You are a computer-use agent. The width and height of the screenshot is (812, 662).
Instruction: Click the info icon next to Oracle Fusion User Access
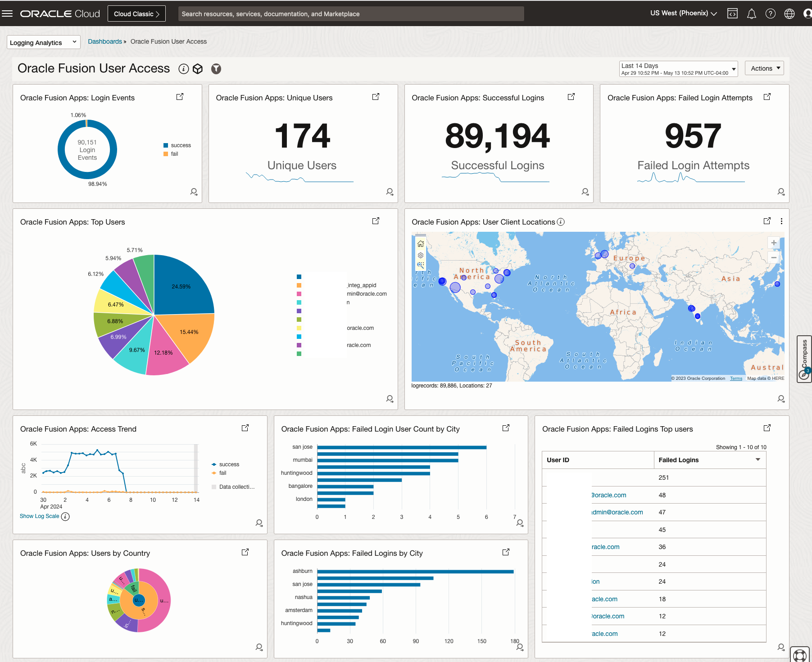point(183,69)
